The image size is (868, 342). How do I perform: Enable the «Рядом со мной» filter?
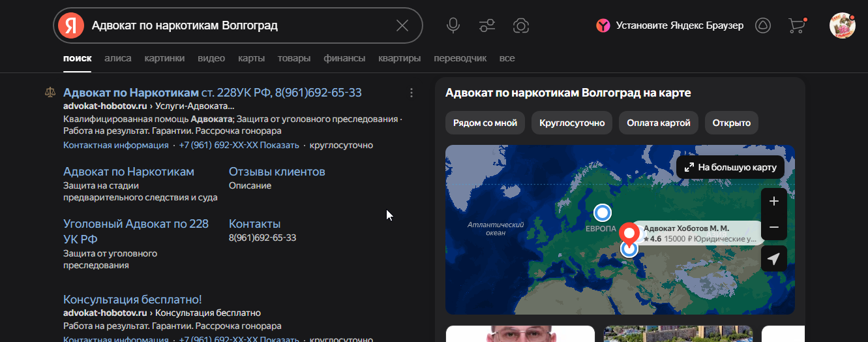[485, 123]
